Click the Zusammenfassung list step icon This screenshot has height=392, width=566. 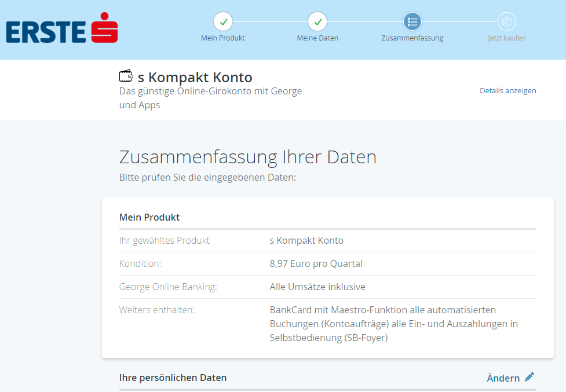(412, 21)
